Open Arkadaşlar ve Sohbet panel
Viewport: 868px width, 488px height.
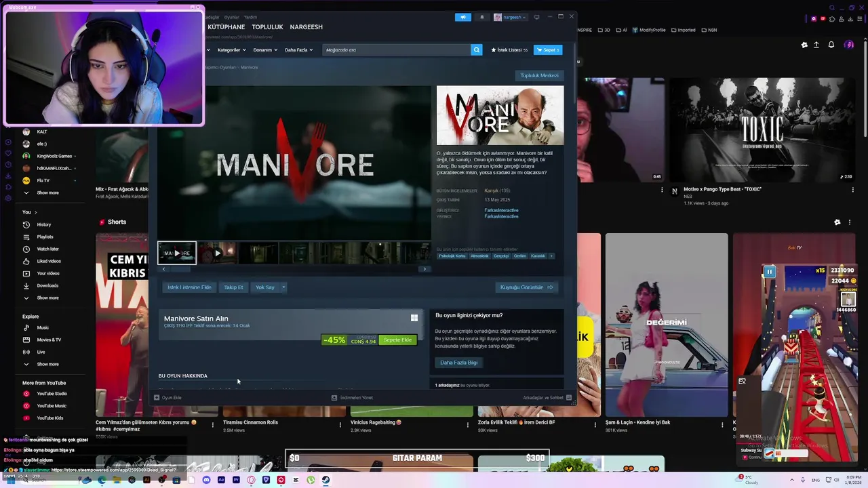pyautogui.click(x=547, y=398)
